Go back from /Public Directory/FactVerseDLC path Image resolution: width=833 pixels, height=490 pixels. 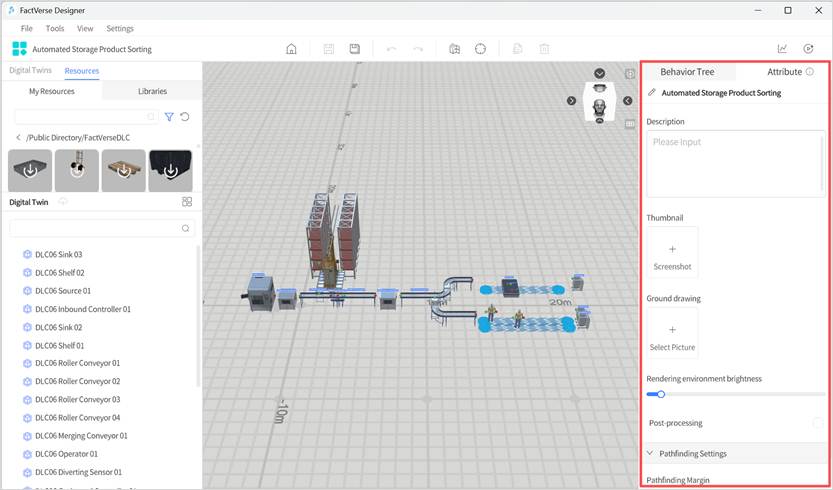click(x=18, y=137)
